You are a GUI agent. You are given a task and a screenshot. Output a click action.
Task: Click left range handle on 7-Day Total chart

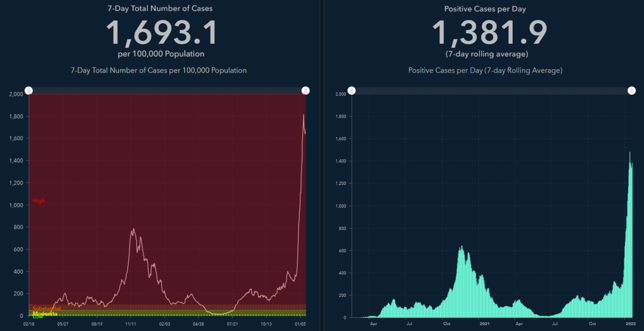pos(29,91)
